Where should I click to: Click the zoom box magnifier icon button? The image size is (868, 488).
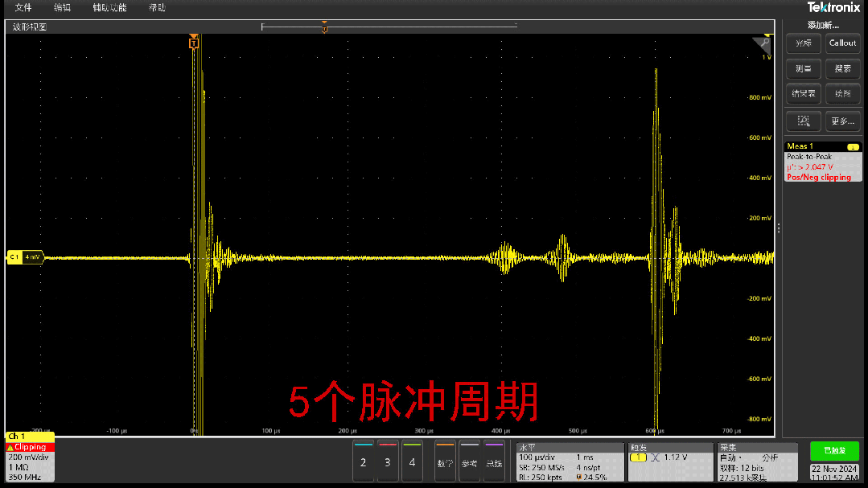click(803, 121)
